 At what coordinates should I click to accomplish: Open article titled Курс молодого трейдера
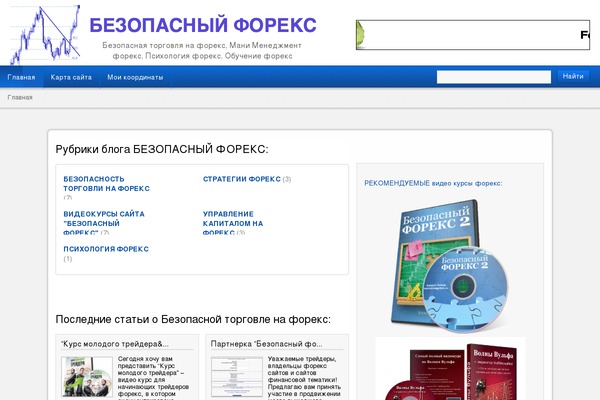[115, 344]
